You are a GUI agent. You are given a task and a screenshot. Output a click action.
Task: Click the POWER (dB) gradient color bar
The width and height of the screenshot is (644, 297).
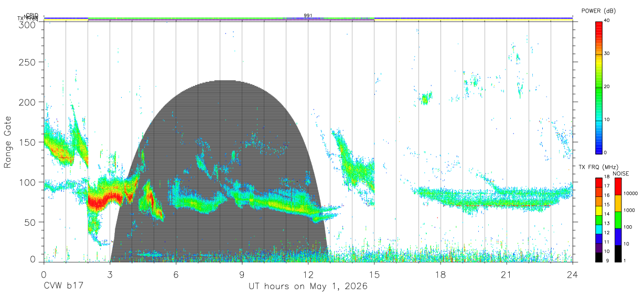tap(598, 87)
